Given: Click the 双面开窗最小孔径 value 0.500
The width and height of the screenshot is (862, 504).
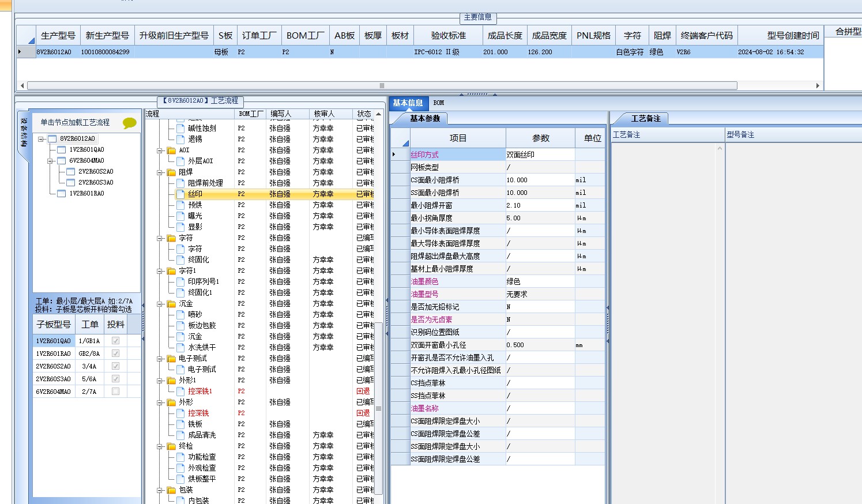Looking at the screenshot, I should pos(540,345).
